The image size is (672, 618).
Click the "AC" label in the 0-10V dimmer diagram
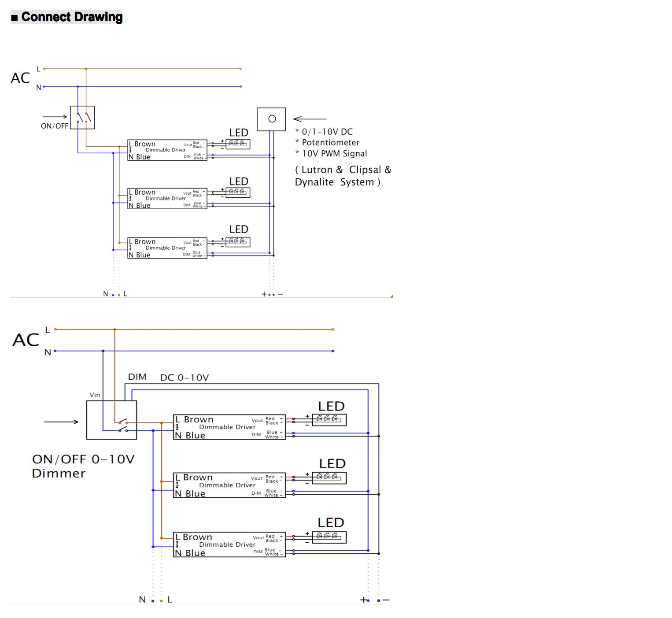(x=26, y=340)
